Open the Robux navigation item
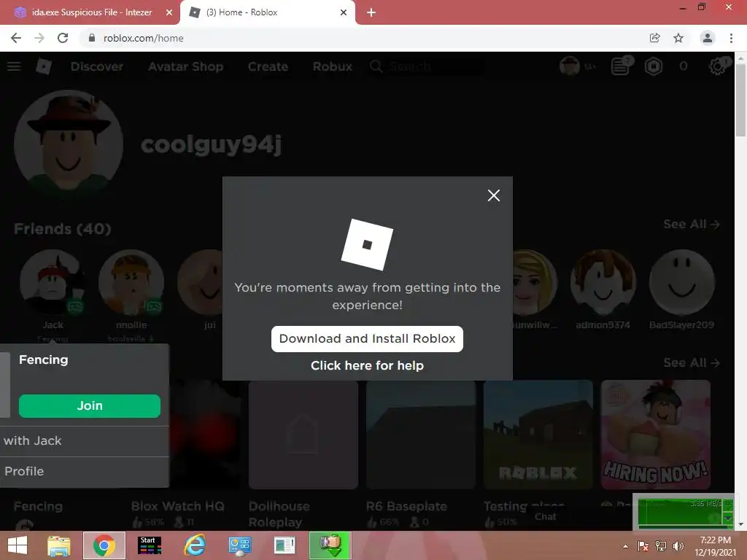This screenshot has height=560, width=747. point(333,66)
